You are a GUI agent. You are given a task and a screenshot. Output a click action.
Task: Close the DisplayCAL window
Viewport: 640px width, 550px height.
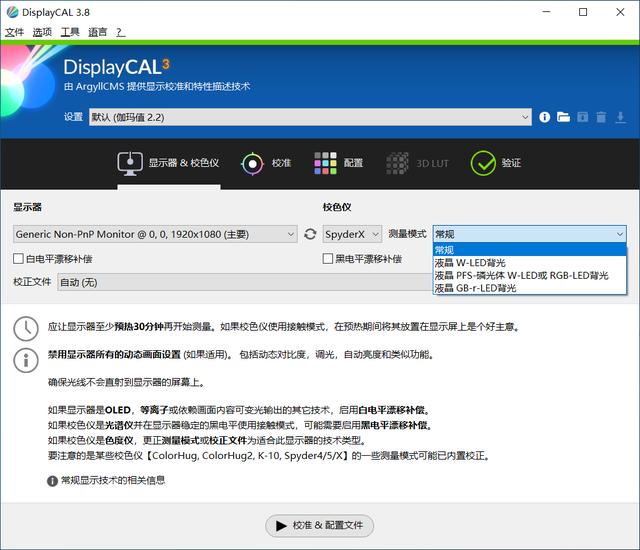[620, 12]
